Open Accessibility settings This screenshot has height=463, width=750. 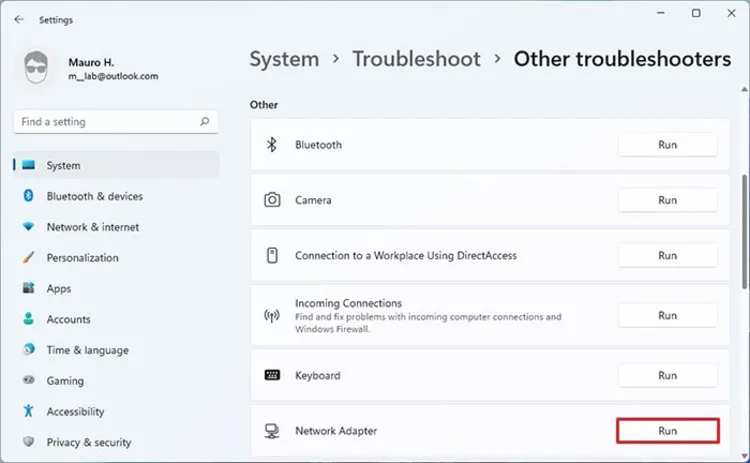click(x=116, y=411)
